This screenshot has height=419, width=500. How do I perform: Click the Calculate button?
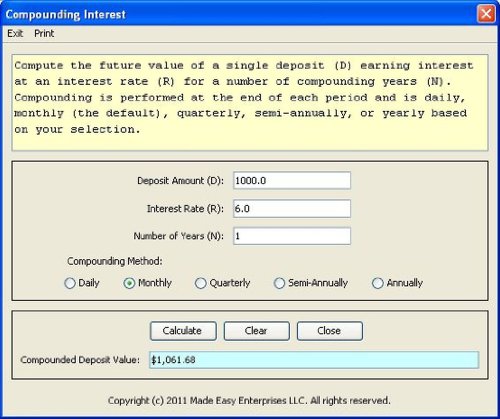pos(183,331)
